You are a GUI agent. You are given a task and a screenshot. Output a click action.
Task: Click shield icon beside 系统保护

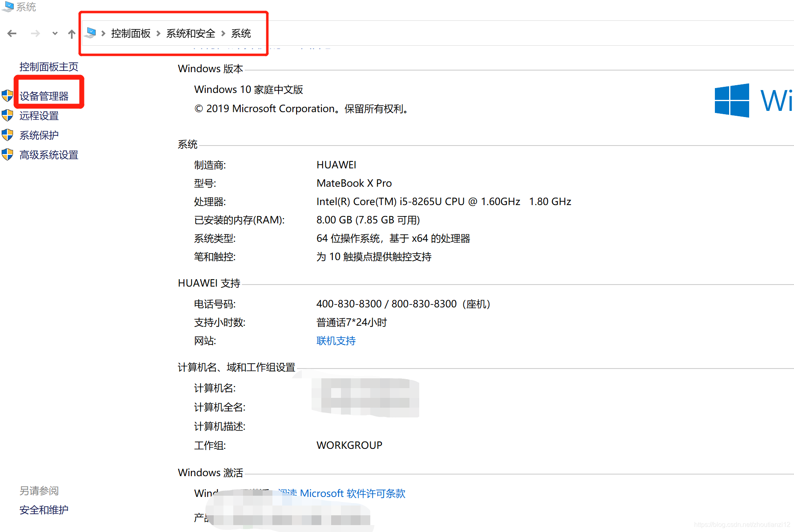tap(7, 135)
